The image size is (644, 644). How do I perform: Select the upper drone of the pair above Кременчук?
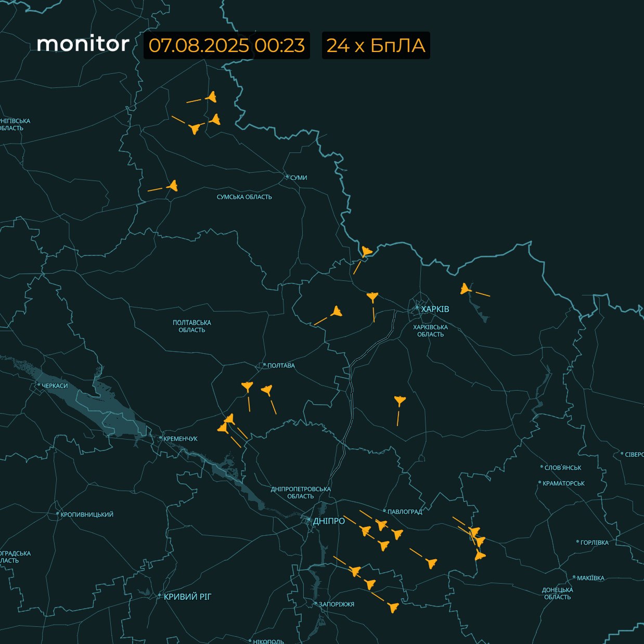229,418
